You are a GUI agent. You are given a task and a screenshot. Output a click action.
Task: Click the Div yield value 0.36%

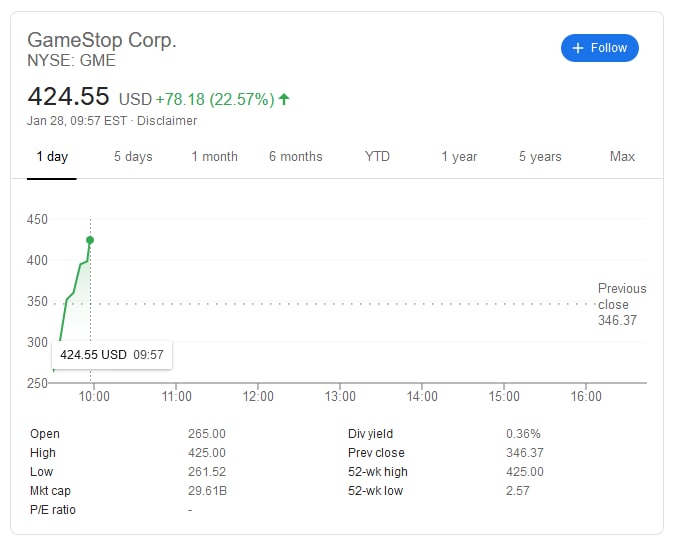pos(523,434)
